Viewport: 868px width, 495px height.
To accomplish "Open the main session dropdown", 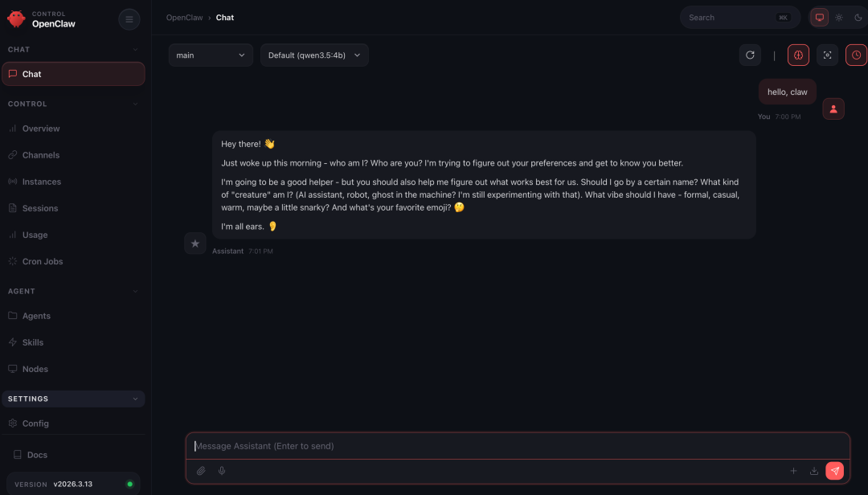I will [211, 55].
